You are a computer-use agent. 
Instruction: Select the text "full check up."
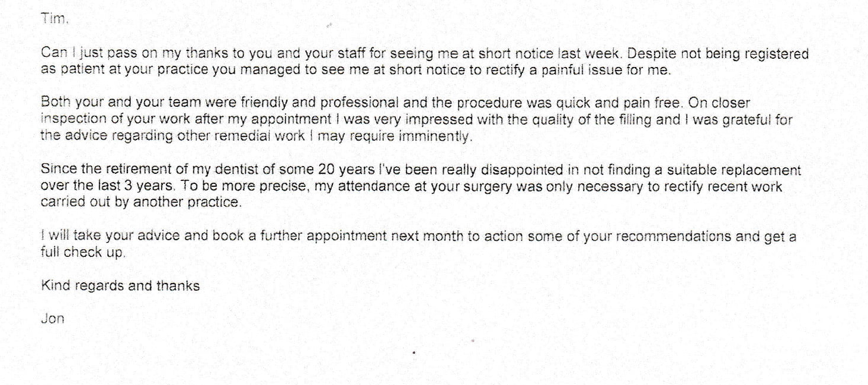pos(84,253)
